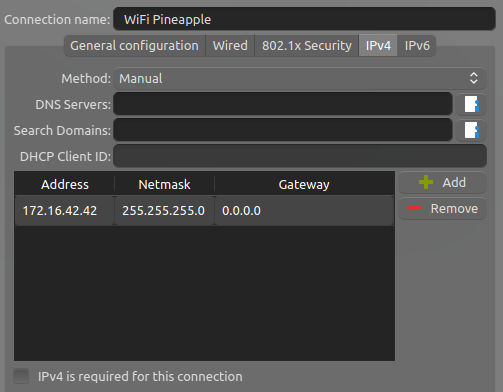503x392 pixels.
Task: Switch to the IPv6 tab
Action: coord(417,46)
